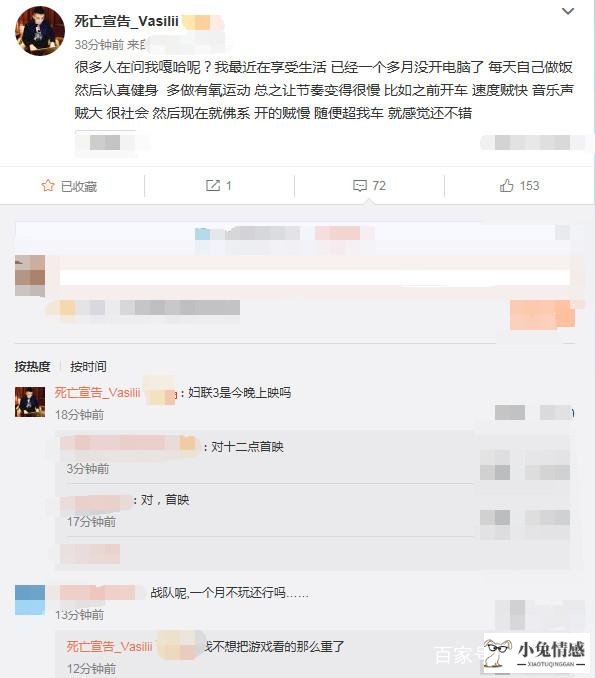This screenshot has height=678, width=595.
Task: Open comments via speech bubble icon
Action: (360, 186)
